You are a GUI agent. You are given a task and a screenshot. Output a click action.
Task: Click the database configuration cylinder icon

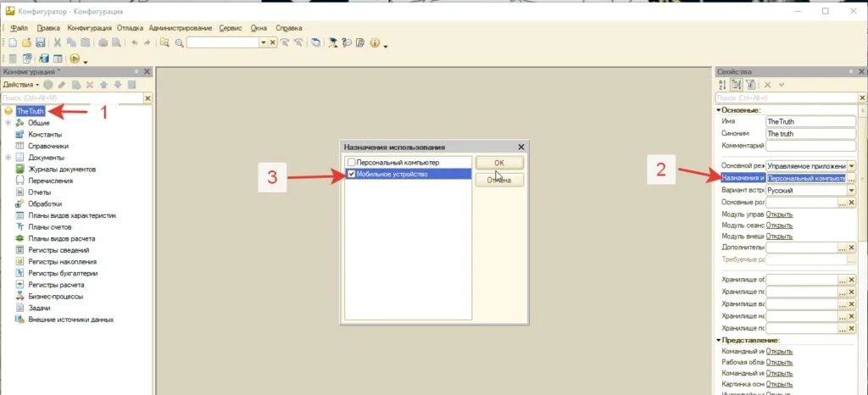coord(44,58)
